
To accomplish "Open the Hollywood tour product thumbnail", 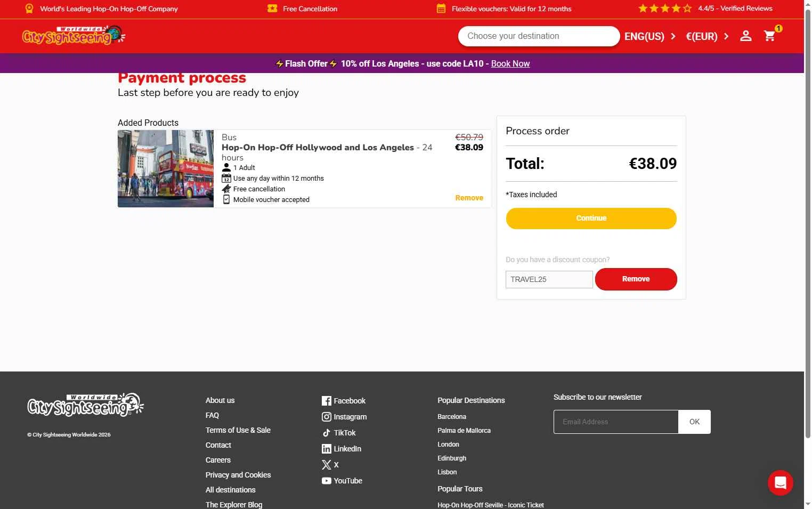I will tap(166, 168).
